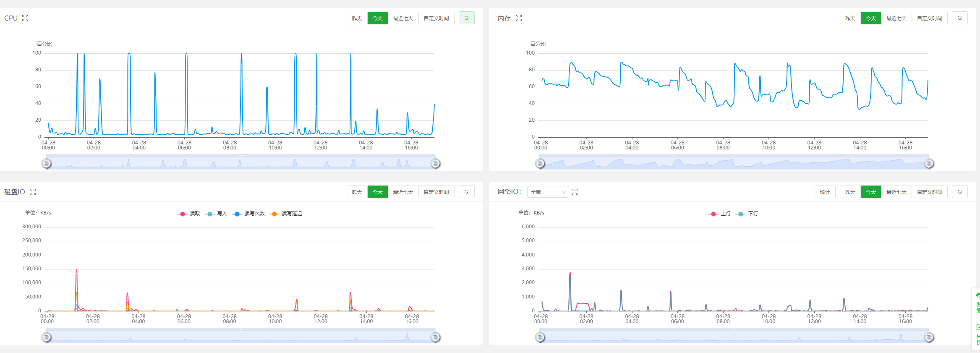
Task: Toggle the 读取 legend series
Action: pyautogui.click(x=189, y=214)
